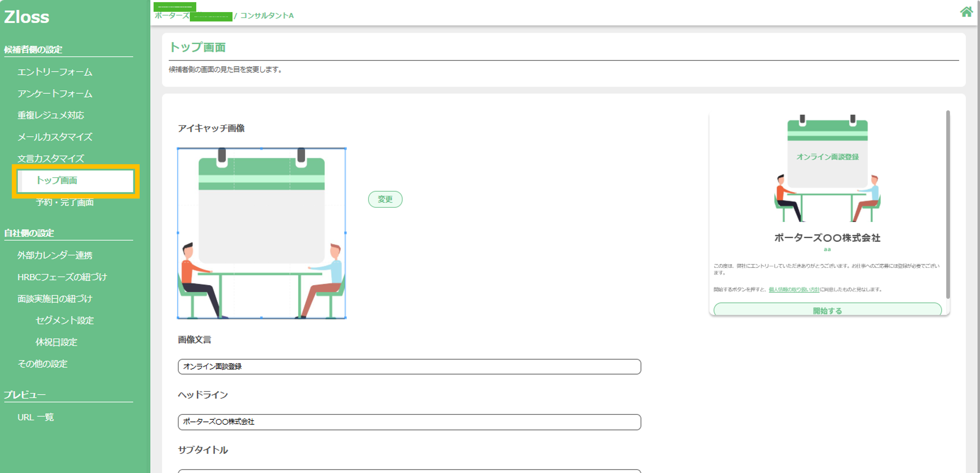Viewport: 980px width, 473px height.
Task: Select the トップ画面 submenu item
Action: (x=57, y=180)
